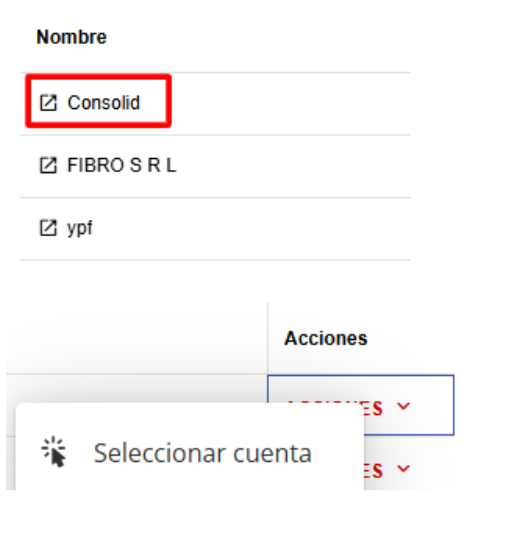The width and height of the screenshot is (508, 535).
Task: Open external-link icon beside Consolid
Action: 48,103
